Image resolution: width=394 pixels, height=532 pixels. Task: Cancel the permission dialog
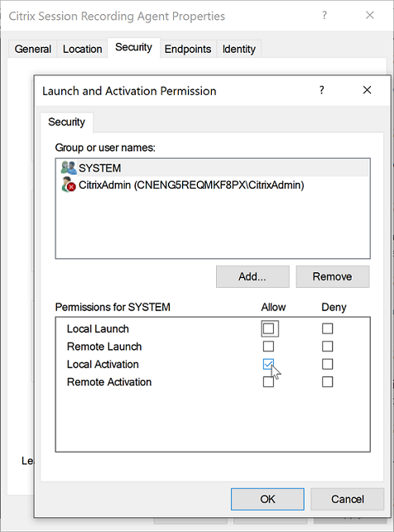348,499
